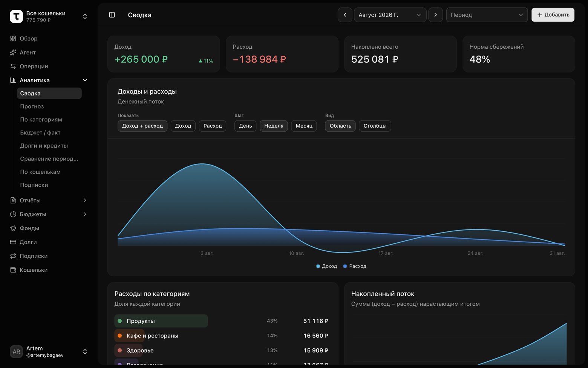Toggle Расход series in chart legend

(x=355, y=266)
